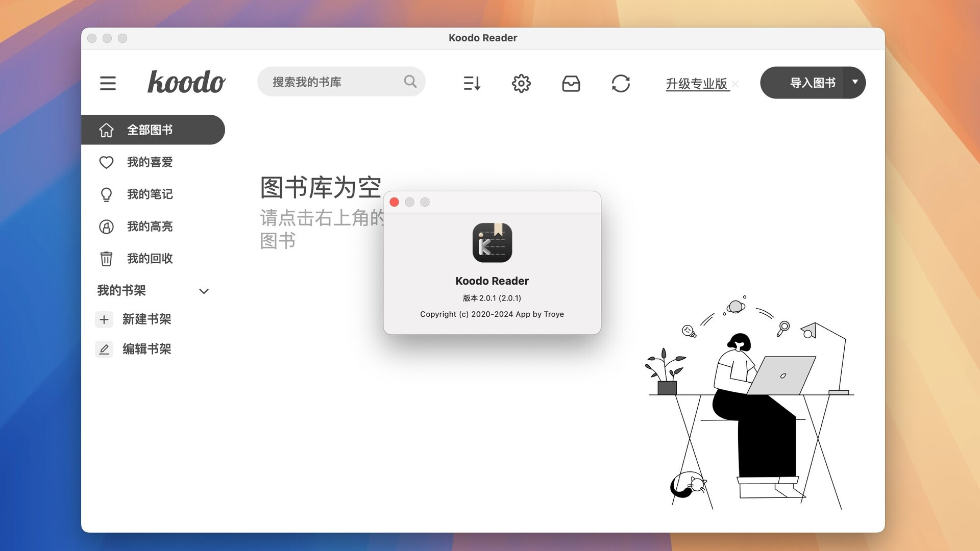The image size is (980, 551).
Task: Click the heart icon beside 我的喜爱
Action: pos(106,162)
